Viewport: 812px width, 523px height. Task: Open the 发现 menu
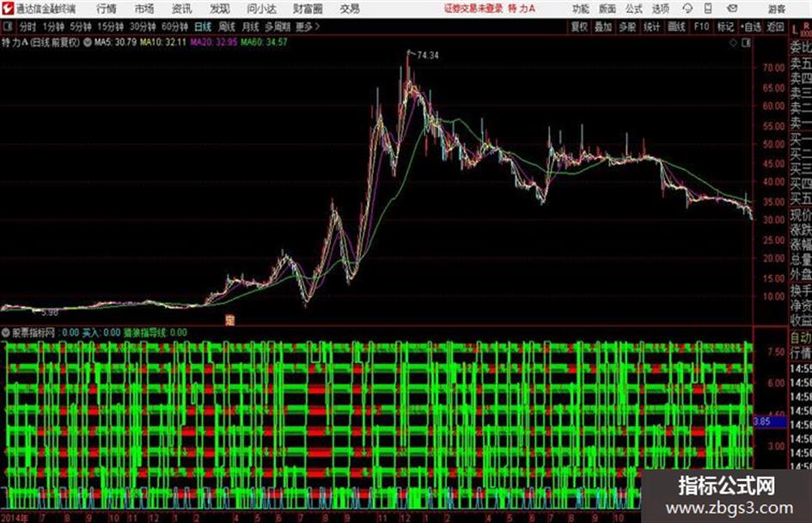pyautogui.click(x=220, y=9)
